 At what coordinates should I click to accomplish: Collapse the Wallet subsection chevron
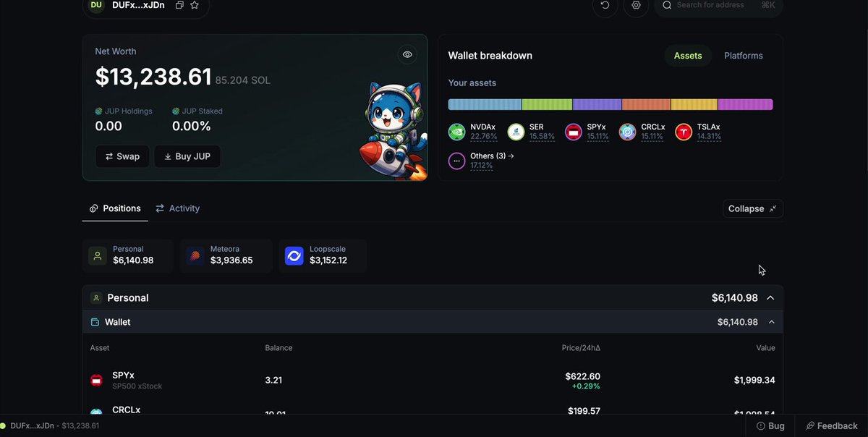click(x=771, y=322)
